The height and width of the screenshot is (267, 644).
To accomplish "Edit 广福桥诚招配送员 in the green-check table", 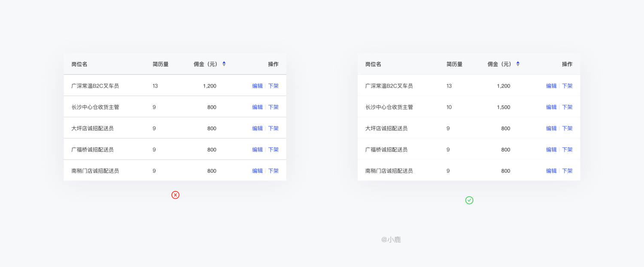I will [551, 150].
